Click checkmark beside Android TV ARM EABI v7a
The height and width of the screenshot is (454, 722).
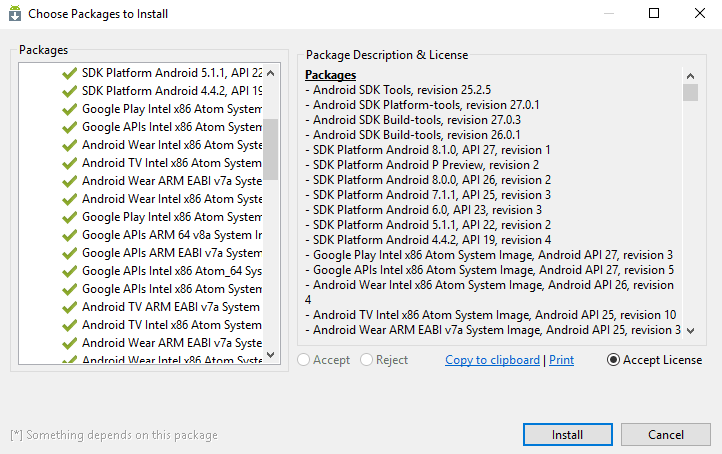click(x=70, y=307)
